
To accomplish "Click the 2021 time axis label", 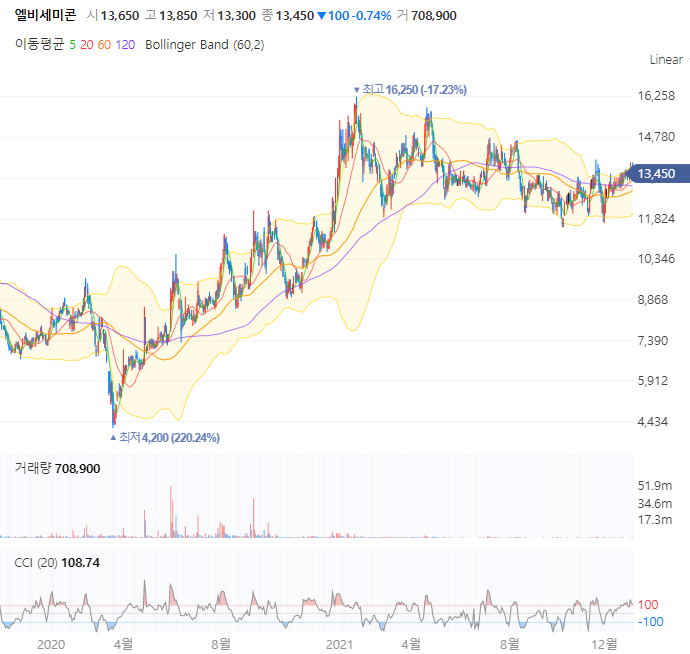I will [x=339, y=645].
